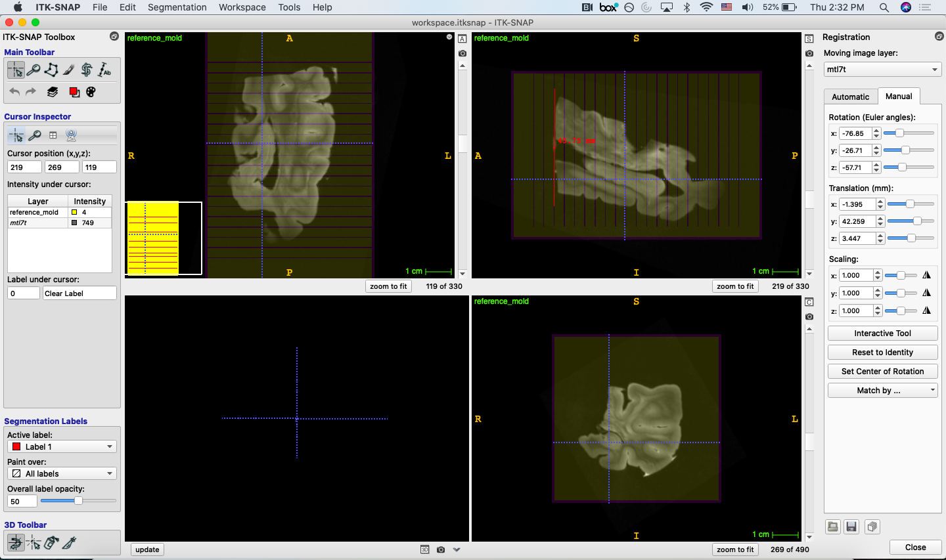Open the Layer Inspector icon
Image resolution: width=946 pixels, height=560 pixels.
pyautogui.click(x=53, y=92)
